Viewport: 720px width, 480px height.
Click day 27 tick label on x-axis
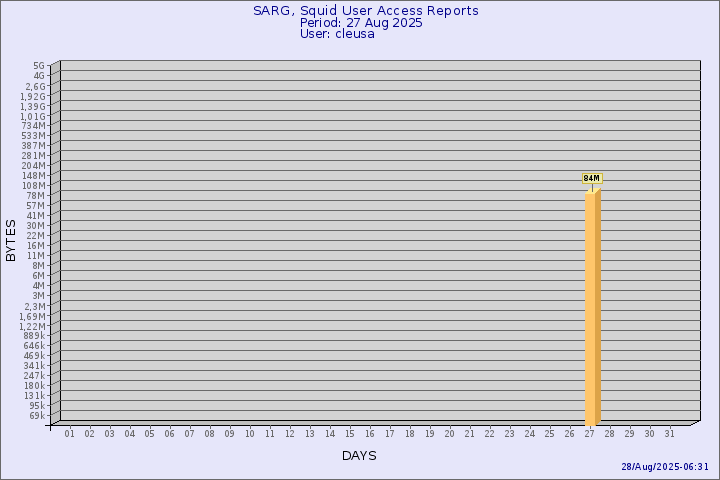(x=590, y=434)
